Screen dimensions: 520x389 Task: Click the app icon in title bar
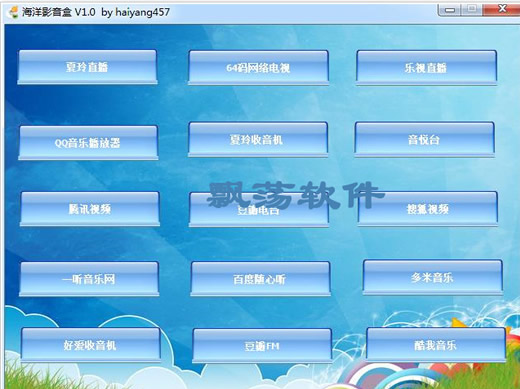click(x=14, y=12)
